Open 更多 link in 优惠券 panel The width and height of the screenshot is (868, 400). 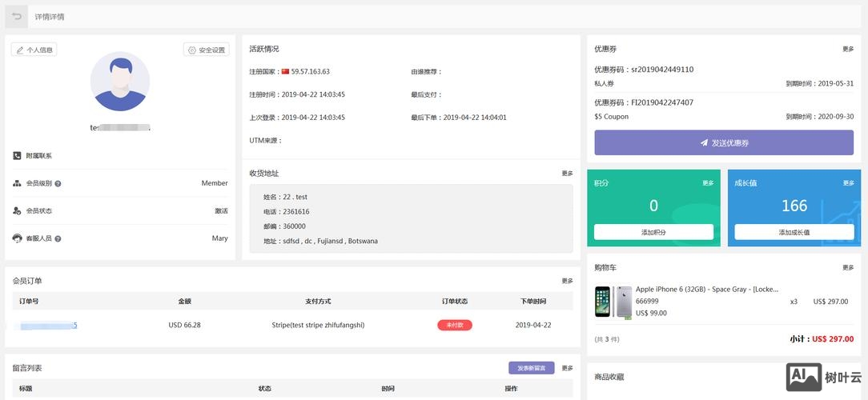(x=848, y=49)
